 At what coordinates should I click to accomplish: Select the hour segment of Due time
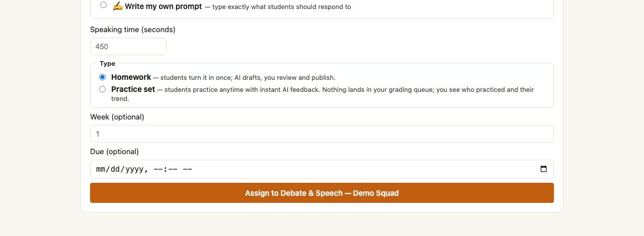158,169
